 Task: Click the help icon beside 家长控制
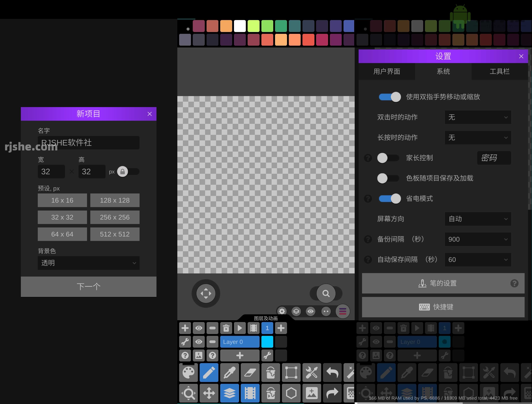pos(368,158)
